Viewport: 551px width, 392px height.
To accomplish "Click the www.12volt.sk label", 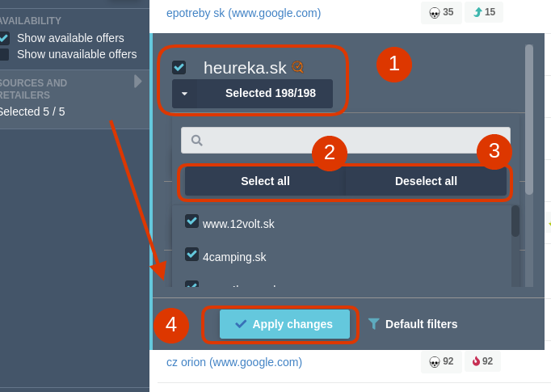I will (238, 224).
